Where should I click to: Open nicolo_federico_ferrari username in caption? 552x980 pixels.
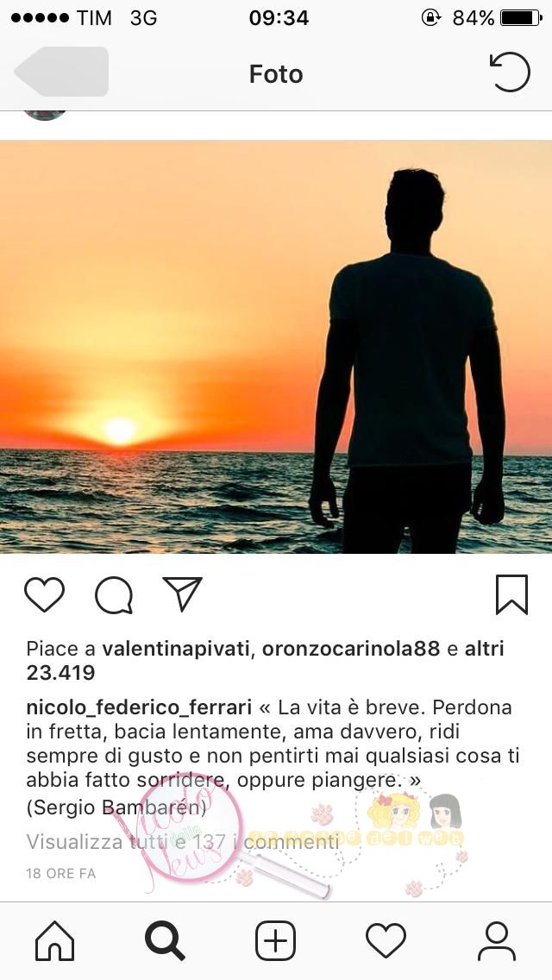pyautogui.click(x=139, y=707)
